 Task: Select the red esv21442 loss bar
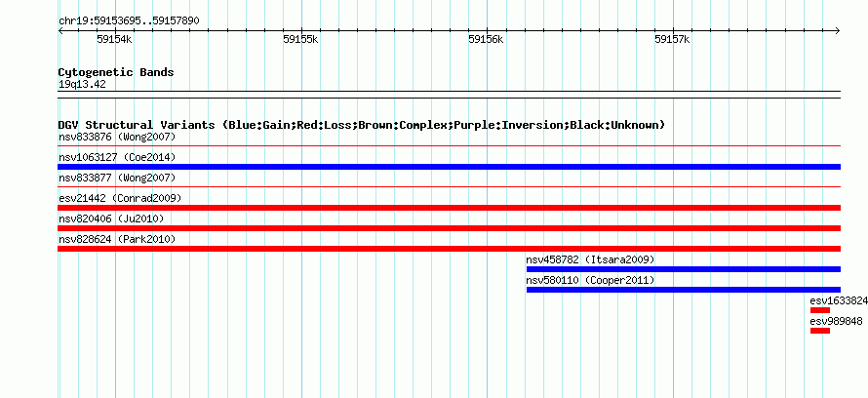click(449, 208)
